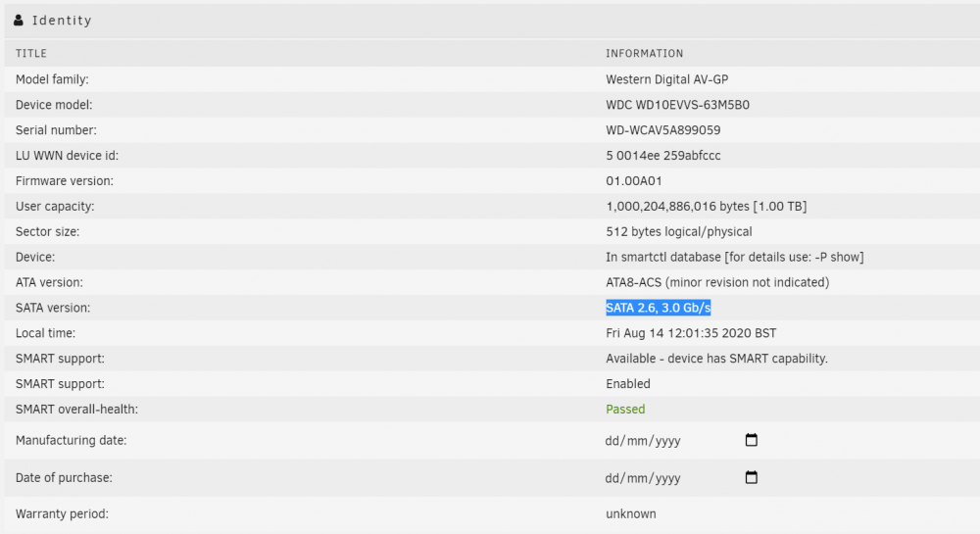Click the Firmware version 01.00A01 value

[634, 181]
